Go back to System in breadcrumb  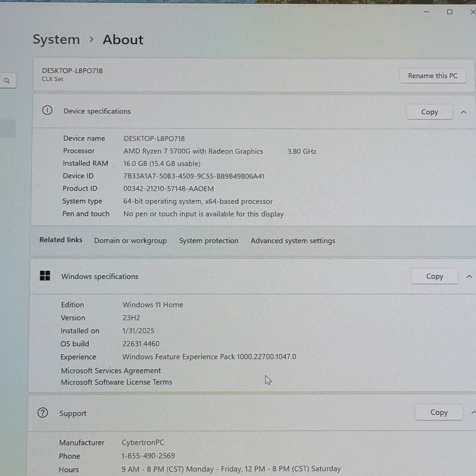coord(56,39)
